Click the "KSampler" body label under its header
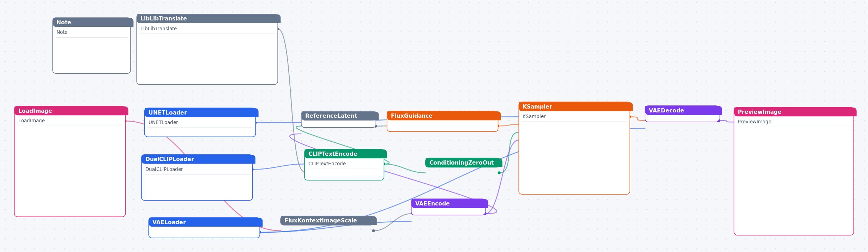 click(x=534, y=116)
